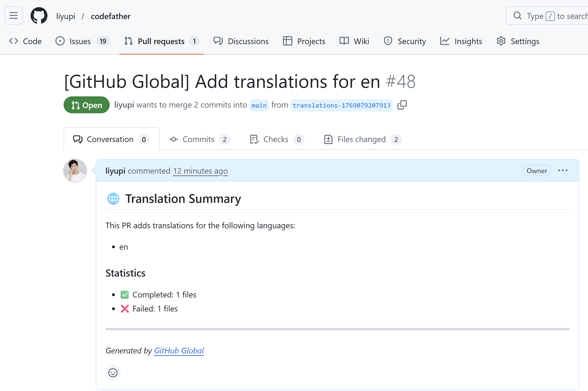Click the Security shield icon

(x=388, y=41)
